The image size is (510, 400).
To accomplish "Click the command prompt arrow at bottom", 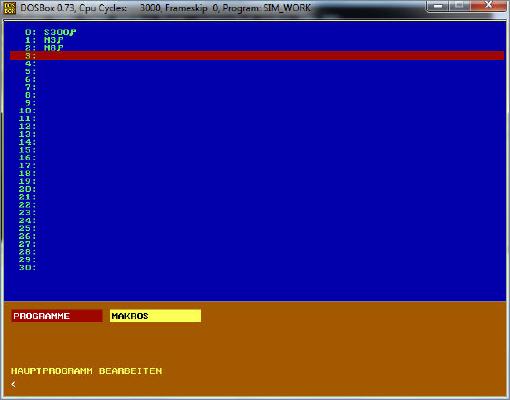I will [x=13, y=384].
